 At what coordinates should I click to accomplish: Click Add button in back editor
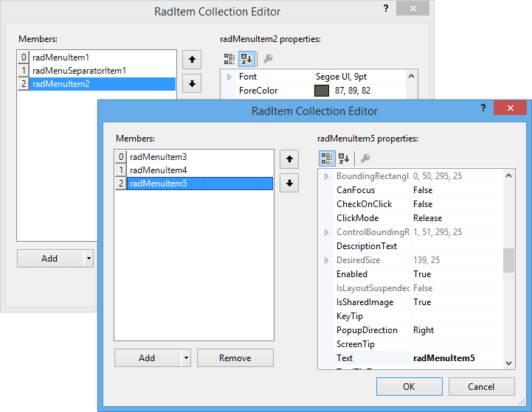(50, 258)
